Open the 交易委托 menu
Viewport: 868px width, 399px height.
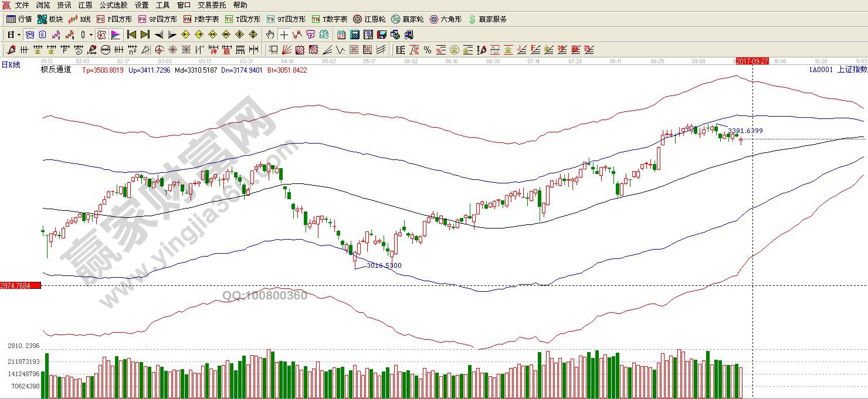tap(212, 5)
